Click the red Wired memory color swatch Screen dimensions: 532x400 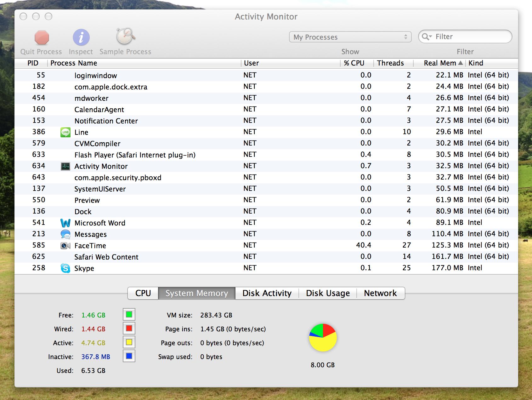[x=129, y=329]
